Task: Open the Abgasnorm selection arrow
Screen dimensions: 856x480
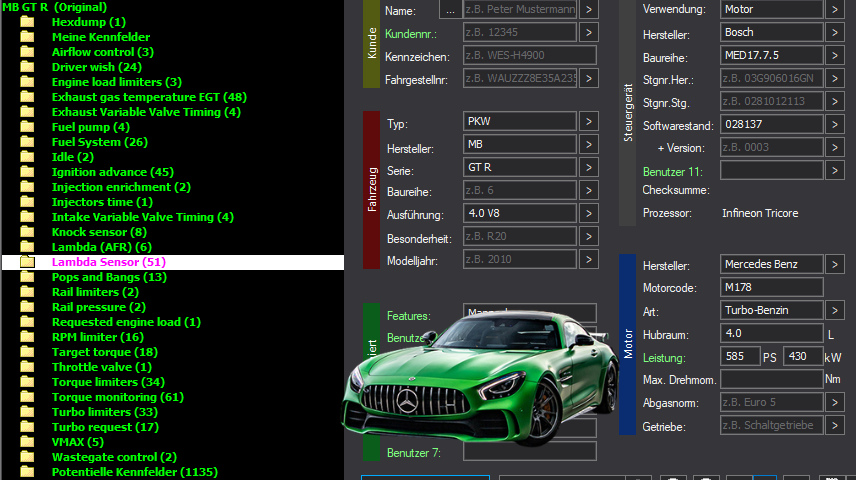Action: pyautogui.click(x=835, y=402)
